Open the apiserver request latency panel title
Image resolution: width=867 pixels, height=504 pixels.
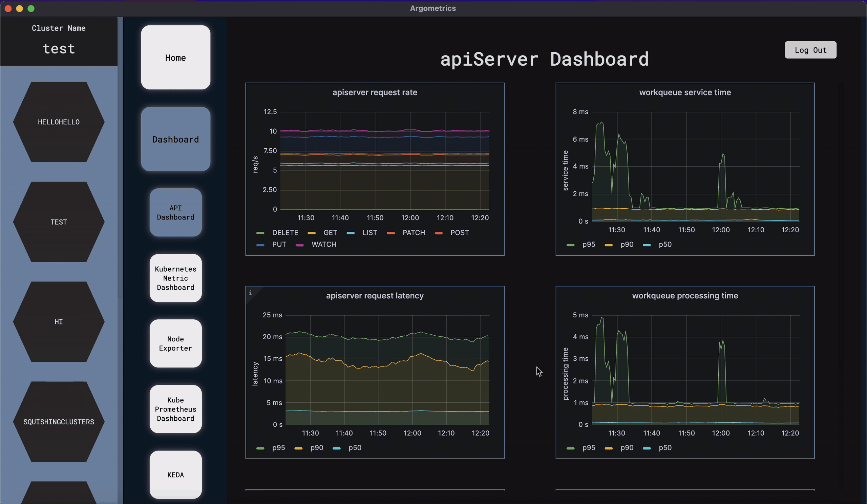(x=374, y=296)
